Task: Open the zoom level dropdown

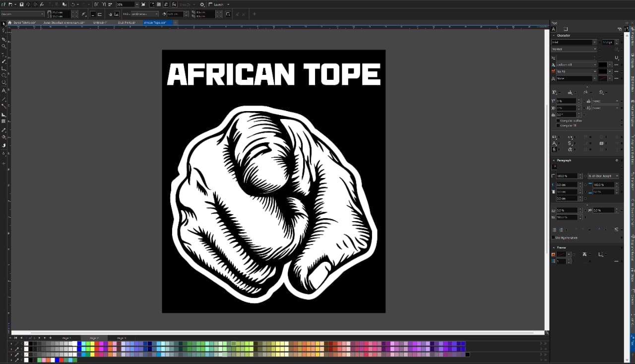Action: (x=137, y=4)
